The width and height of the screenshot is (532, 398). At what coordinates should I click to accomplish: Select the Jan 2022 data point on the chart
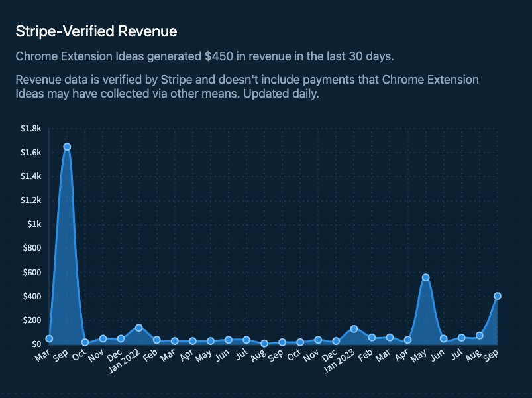138,328
